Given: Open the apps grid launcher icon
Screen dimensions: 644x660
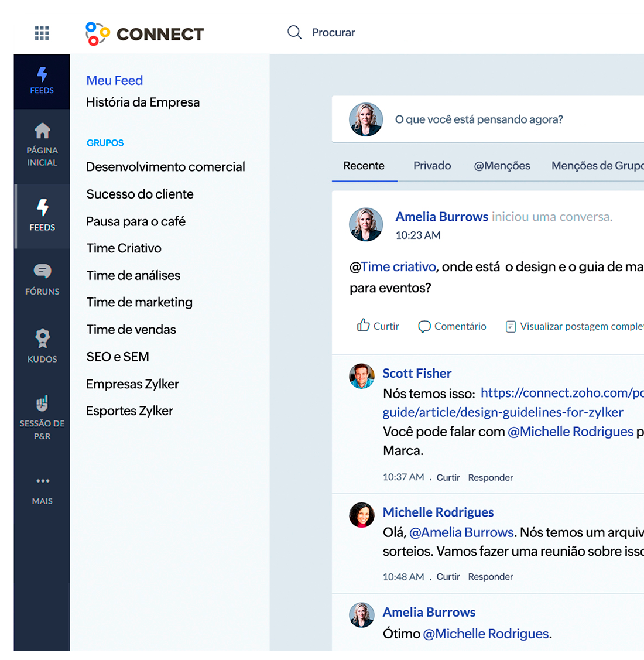Looking at the screenshot, I should pos(42,33).
